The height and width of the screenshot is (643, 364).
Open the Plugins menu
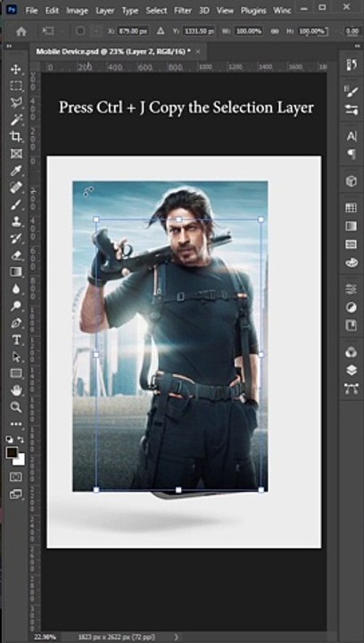pos(253,11)
